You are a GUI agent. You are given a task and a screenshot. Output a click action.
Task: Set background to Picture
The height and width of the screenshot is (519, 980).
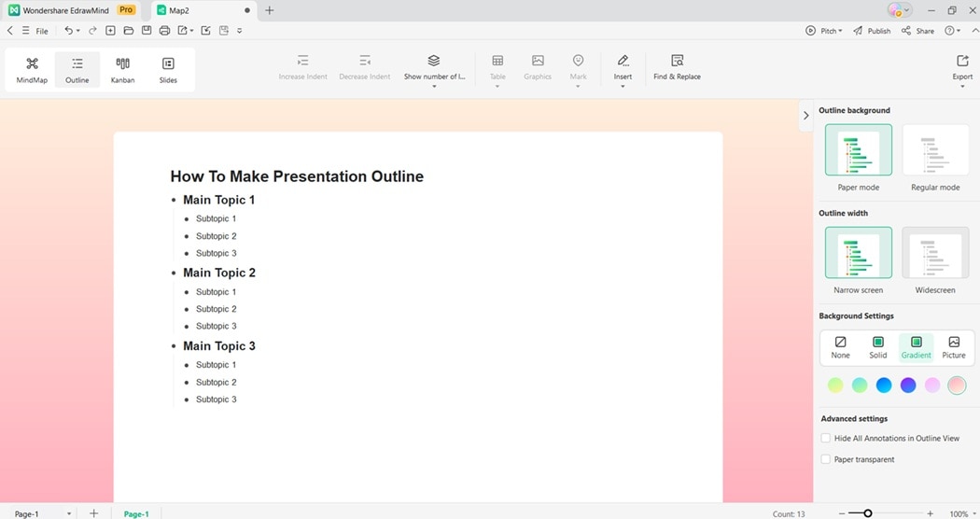(954, 347)
